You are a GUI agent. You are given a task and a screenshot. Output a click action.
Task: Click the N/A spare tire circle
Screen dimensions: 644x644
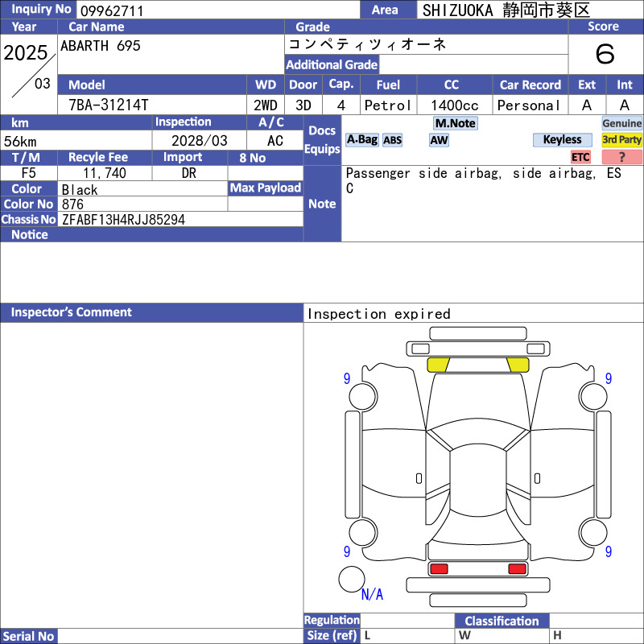click(352, 579)
